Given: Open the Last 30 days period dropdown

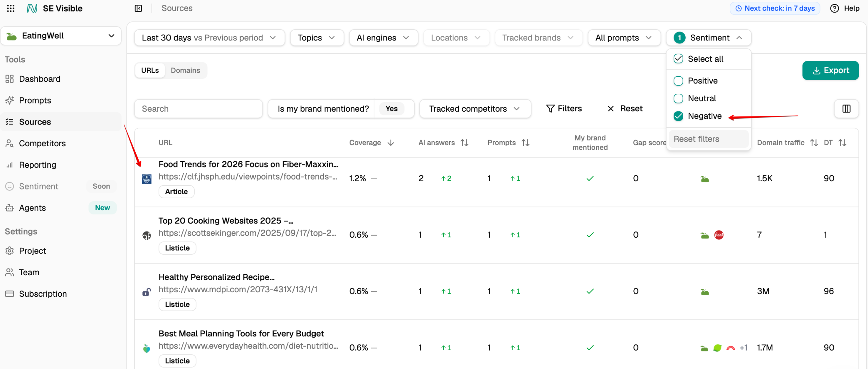Looking at the screenshot, I should click(209, 38).
